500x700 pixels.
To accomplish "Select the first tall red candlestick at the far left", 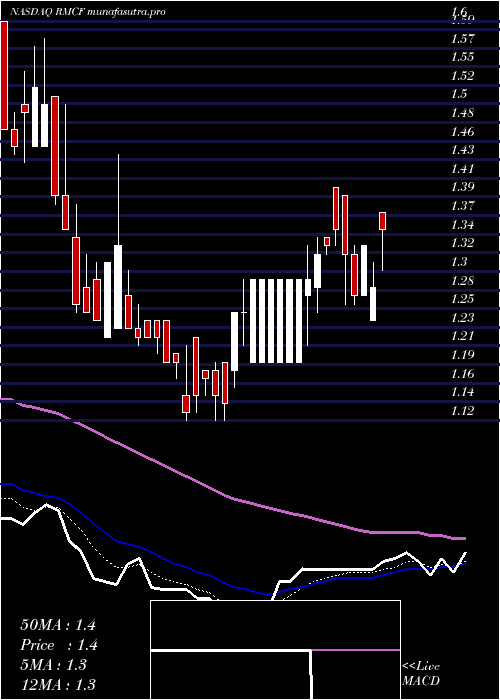I will 4,75.
